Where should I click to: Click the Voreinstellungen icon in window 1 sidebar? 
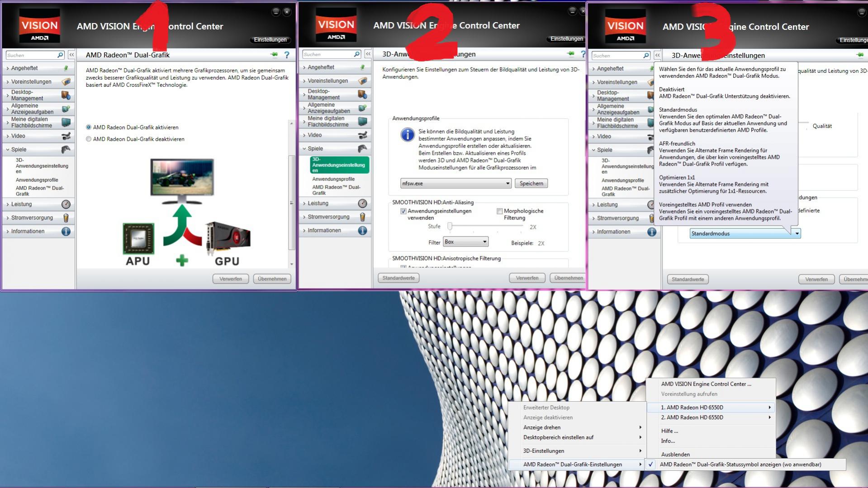pyautogui.click(x=66, y=82)
